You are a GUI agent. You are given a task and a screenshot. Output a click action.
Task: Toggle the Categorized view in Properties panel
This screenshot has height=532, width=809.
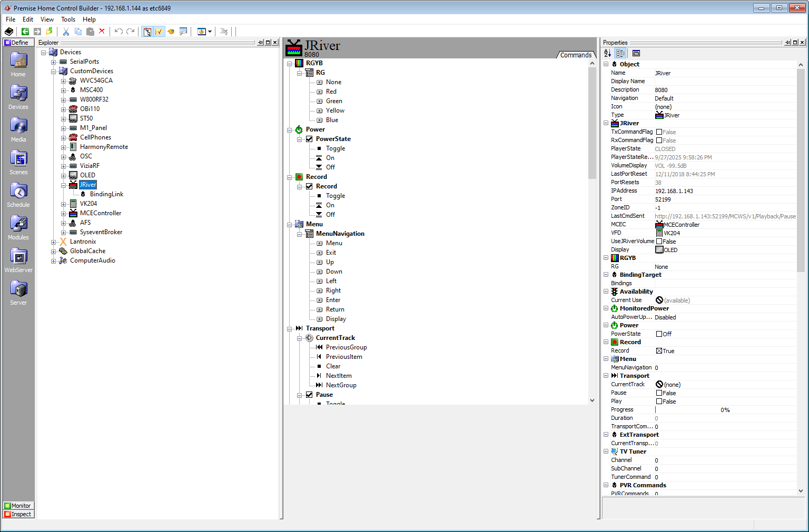click(x=620, y=53)
